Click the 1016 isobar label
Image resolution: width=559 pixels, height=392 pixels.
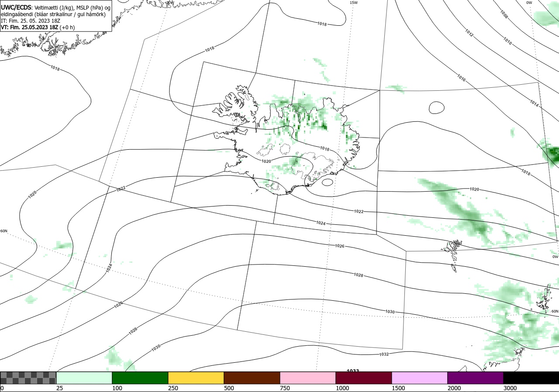(461, 78)
